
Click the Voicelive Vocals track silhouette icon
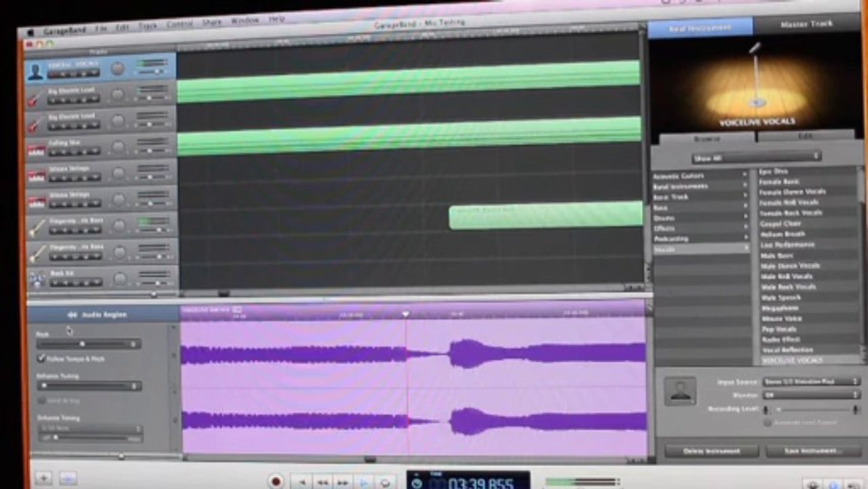tap(35, 71)
